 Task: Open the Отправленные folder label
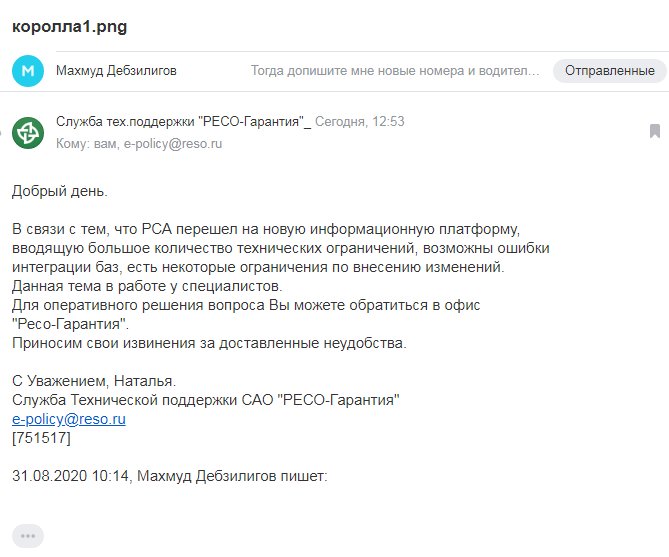609,71
